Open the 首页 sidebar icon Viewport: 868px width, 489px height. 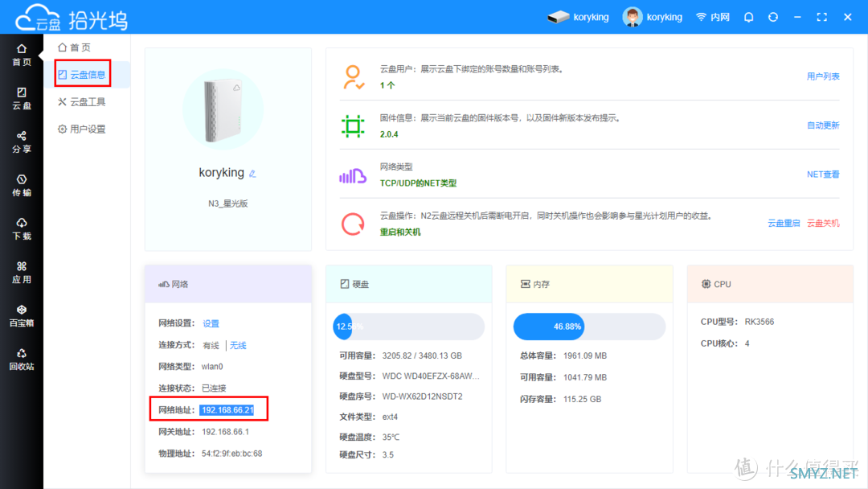tap(21, 55)
